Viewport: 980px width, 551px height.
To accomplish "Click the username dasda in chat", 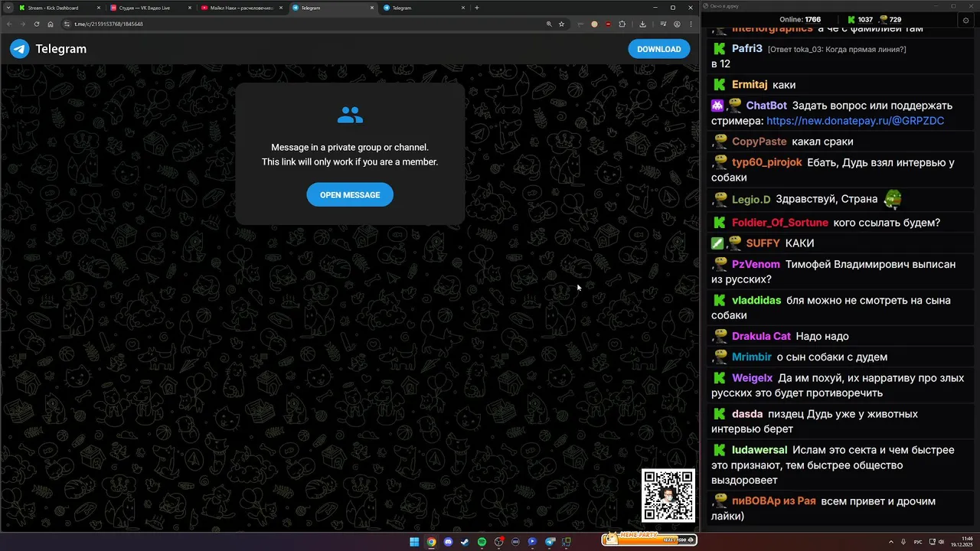I will pos(747,414).
